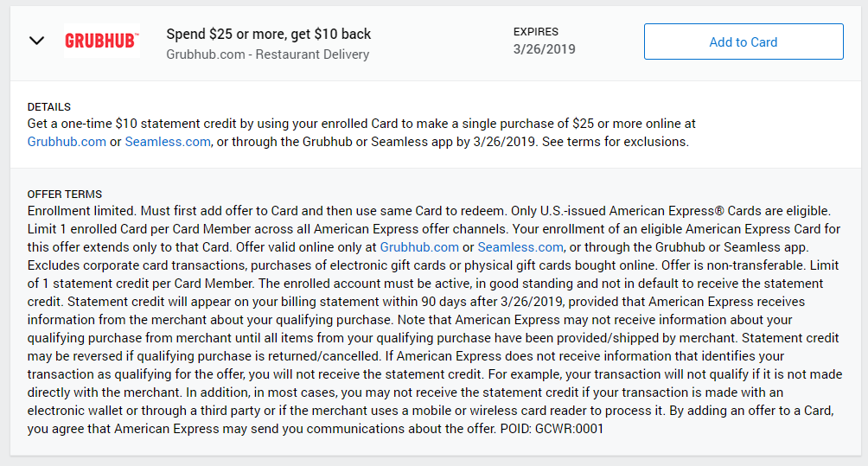Viewport: 868px width, 466px height.
Task: Click the OFFER TERMS heading
Action: [x=65, y=195]
